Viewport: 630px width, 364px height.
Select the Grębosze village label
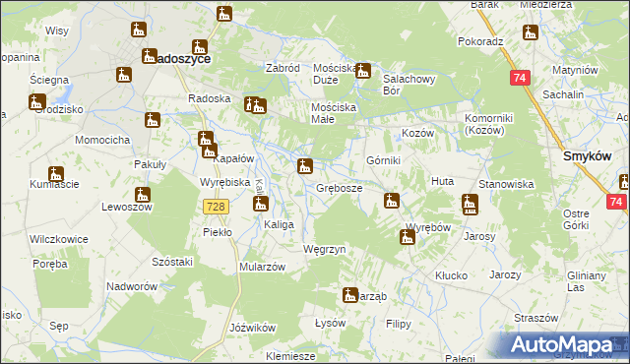click(x=340, y=188)
